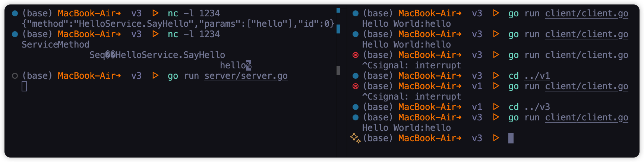This screenshot has height=162, width=644.
Task: Click the hollow cursor box below server command
Action: 24,86
